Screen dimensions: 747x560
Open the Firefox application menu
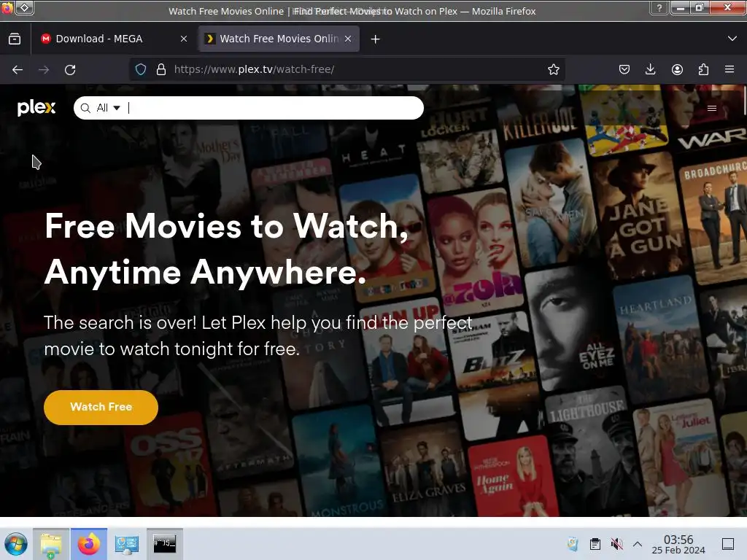coord(729,69)
